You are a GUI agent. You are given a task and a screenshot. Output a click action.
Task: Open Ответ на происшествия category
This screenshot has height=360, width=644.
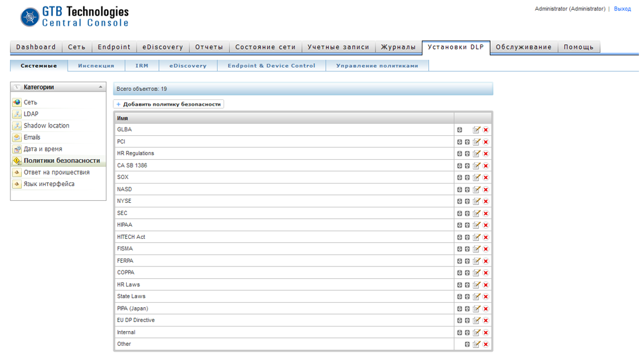coord(57,173)
